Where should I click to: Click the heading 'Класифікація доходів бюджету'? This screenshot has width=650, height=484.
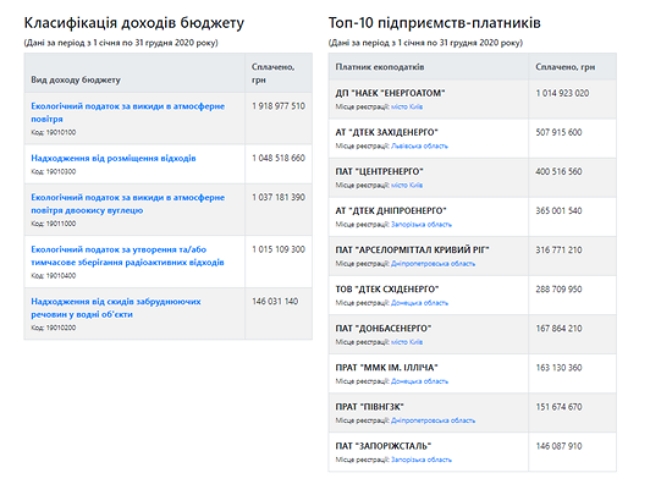[134, 23]
